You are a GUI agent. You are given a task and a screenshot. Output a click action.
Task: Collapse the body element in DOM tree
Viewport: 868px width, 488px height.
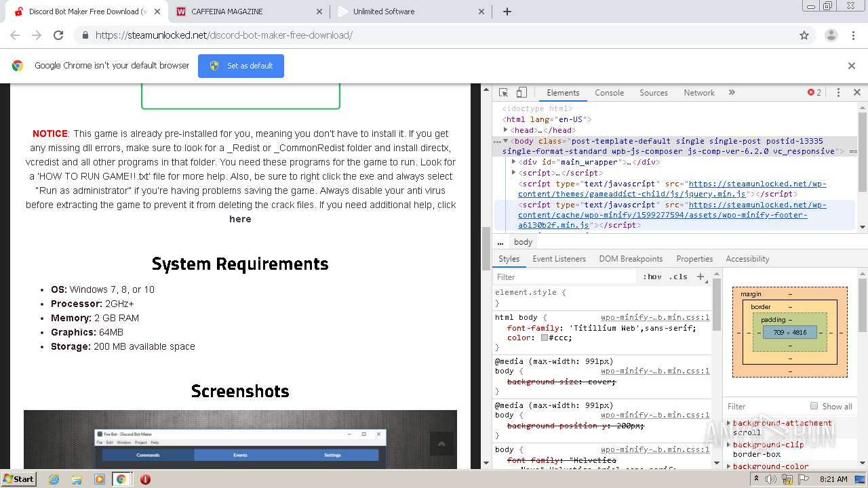click(x=505, y=141)
